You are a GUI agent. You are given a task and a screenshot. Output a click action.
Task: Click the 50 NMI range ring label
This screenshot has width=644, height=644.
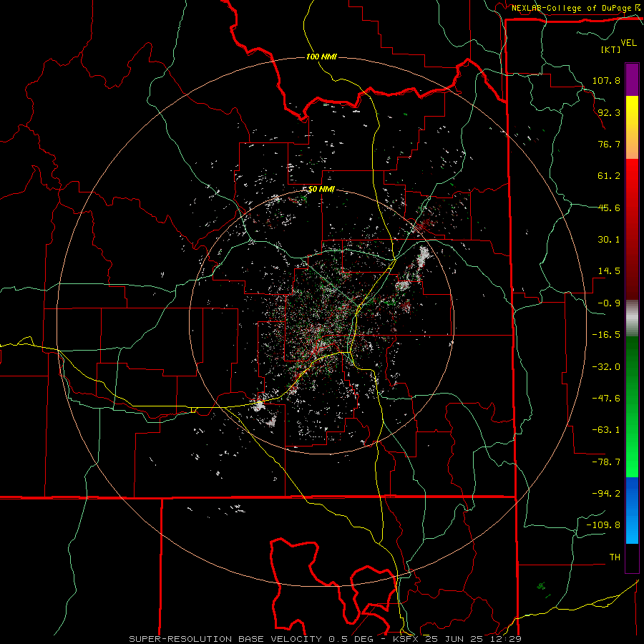click(x=321, y=190)
